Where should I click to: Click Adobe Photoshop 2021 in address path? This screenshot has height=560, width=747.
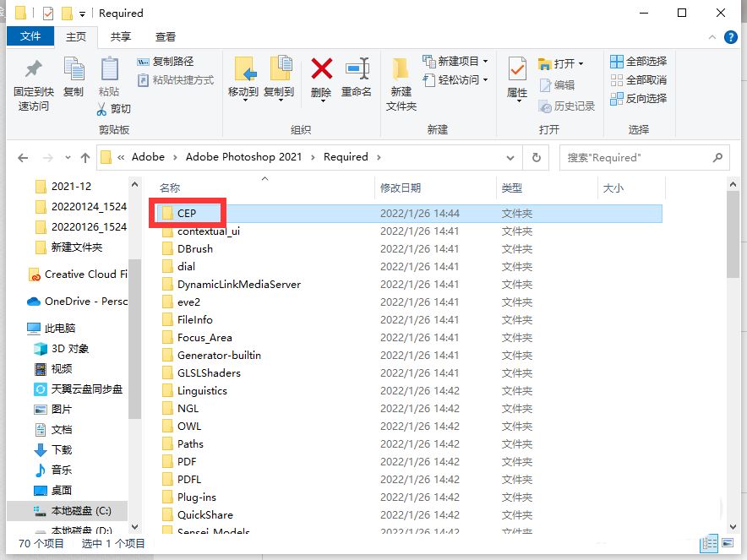[243, 157]
